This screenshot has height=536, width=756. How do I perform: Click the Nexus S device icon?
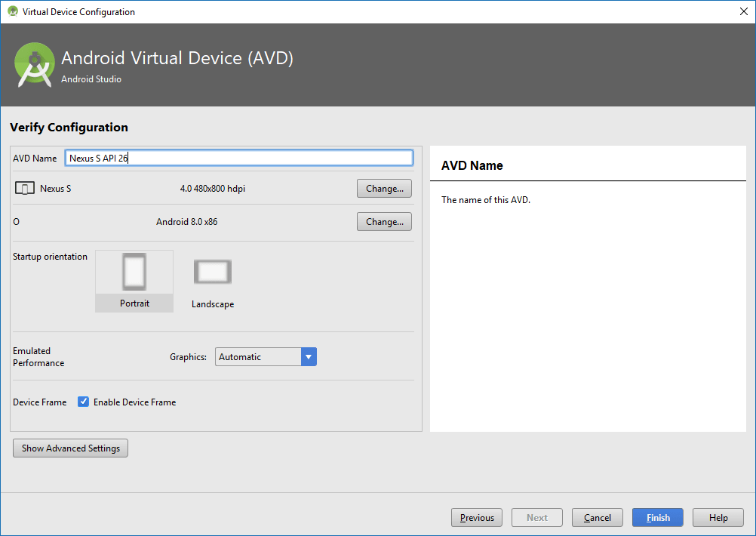(x=25, y=188)
